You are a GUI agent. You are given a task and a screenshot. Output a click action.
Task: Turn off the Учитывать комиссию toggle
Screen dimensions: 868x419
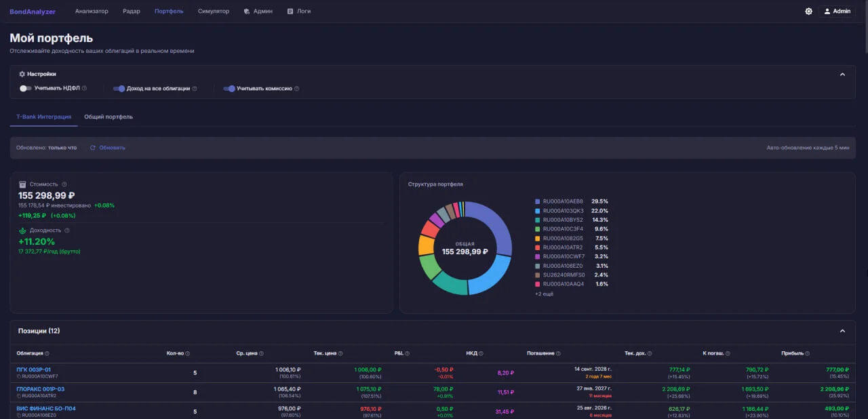(229, 88)
